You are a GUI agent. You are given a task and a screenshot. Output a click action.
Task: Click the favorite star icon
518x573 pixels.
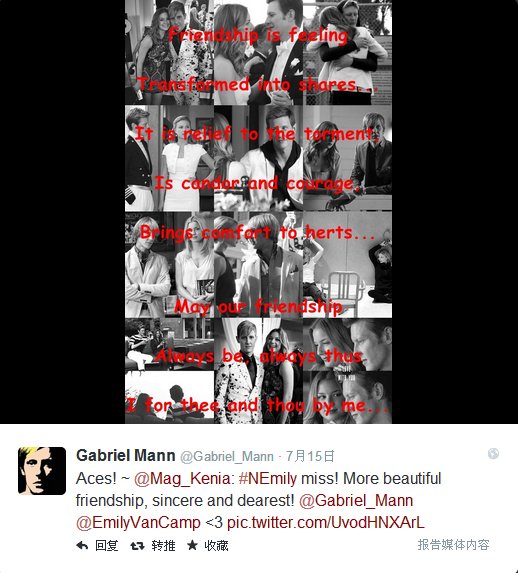point(192,545)
